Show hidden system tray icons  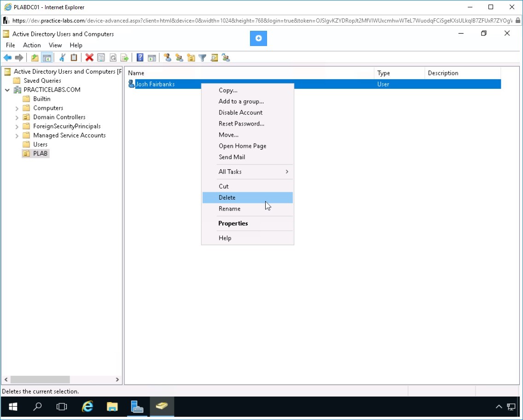coord(499,406)
